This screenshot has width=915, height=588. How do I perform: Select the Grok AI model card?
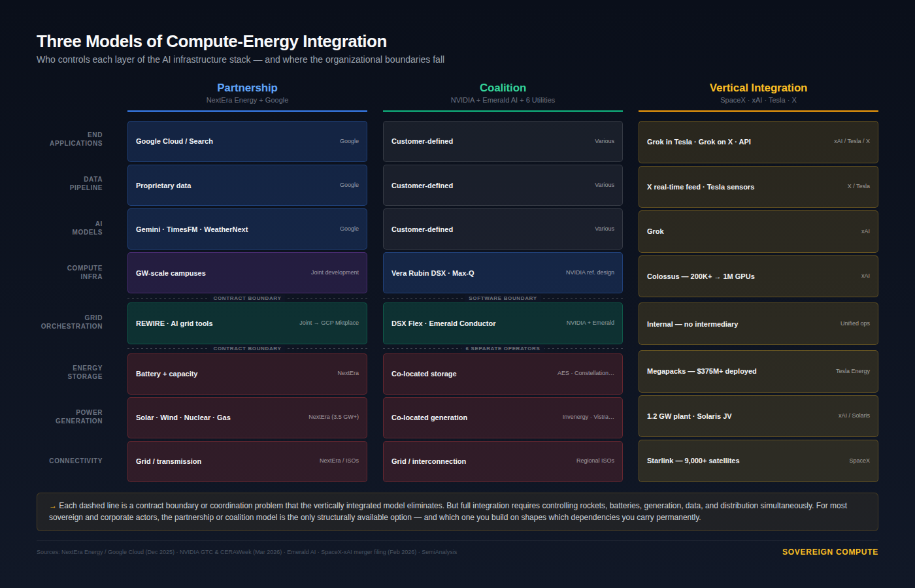coord(758,231)
